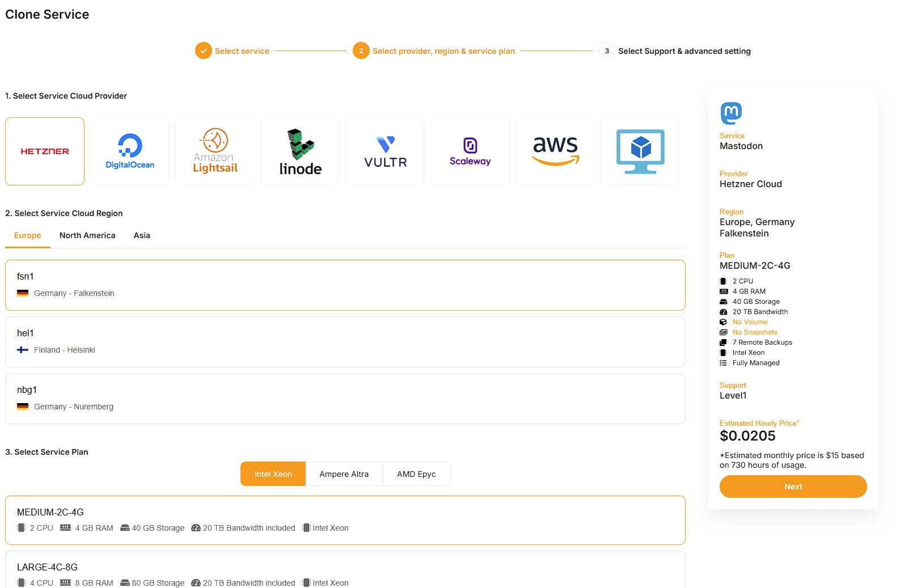
Task: Select the blue monitor cube provider icon
Action: coord(640,151)
